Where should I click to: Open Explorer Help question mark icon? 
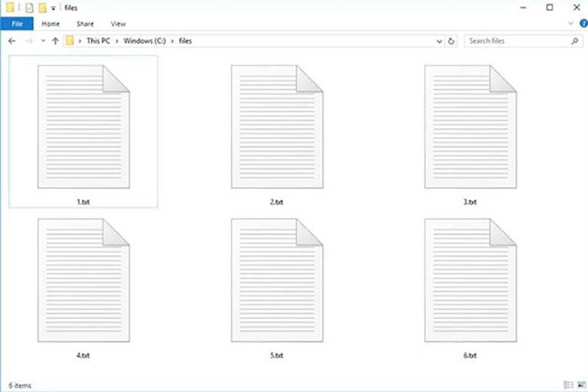[x=579, y=24]
